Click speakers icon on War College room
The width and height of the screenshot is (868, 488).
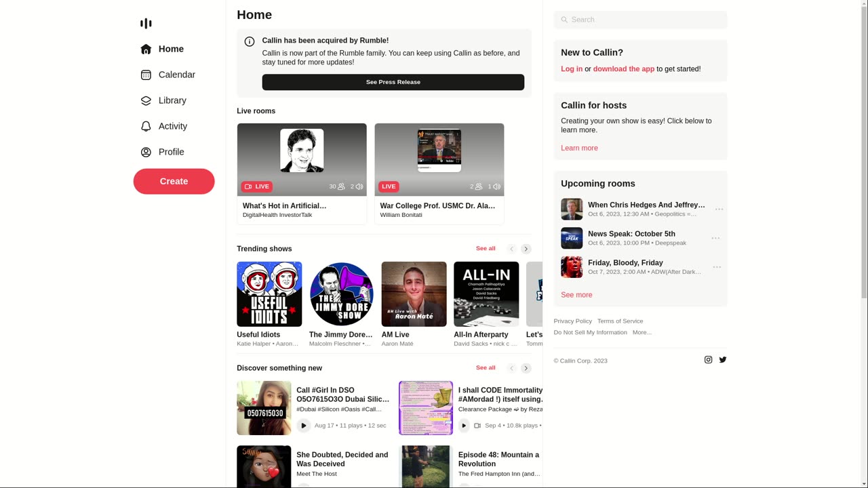(497, 186)
